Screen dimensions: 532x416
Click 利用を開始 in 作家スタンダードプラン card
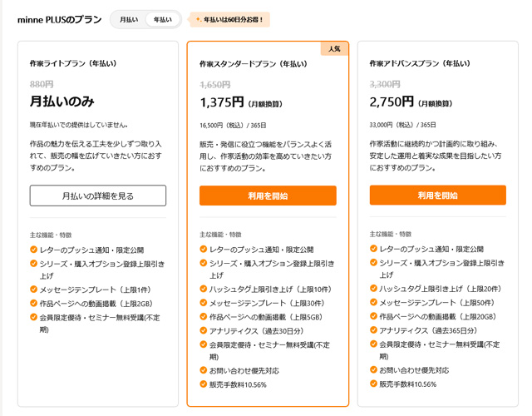[268, 196]
